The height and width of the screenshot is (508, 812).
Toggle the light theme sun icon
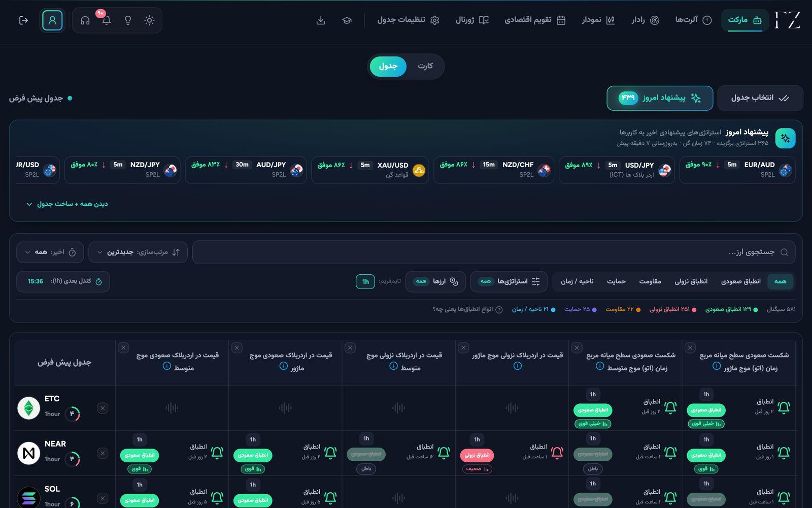149,20
